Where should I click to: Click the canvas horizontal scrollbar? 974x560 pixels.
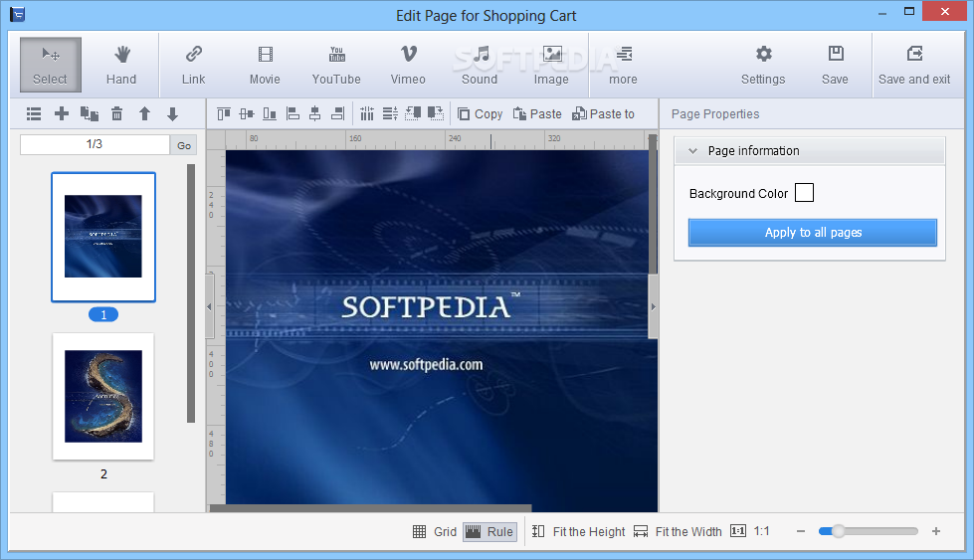371,508
